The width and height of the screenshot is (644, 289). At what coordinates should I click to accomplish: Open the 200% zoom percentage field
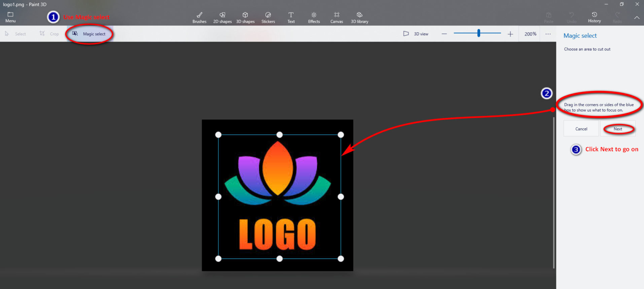[530, 34]
